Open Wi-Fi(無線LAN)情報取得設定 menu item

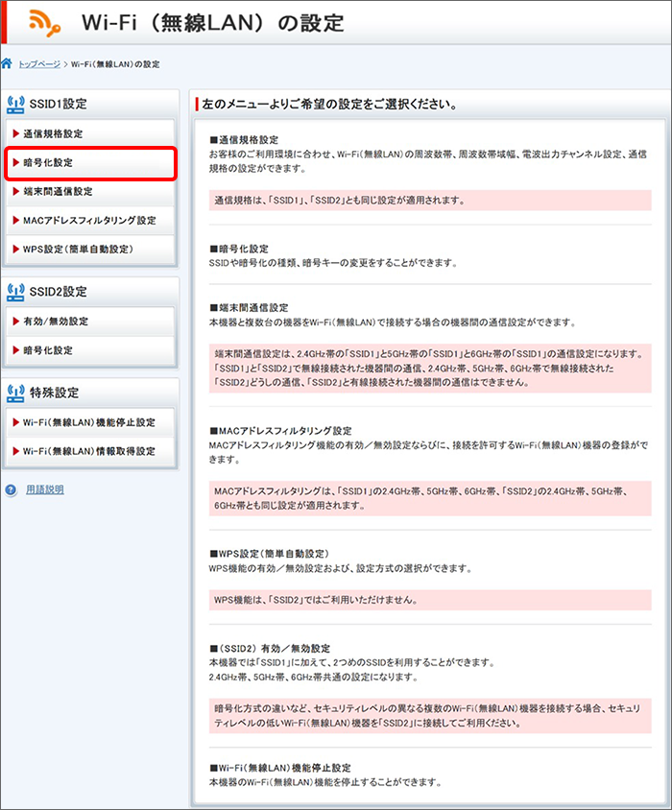(90, 451)
